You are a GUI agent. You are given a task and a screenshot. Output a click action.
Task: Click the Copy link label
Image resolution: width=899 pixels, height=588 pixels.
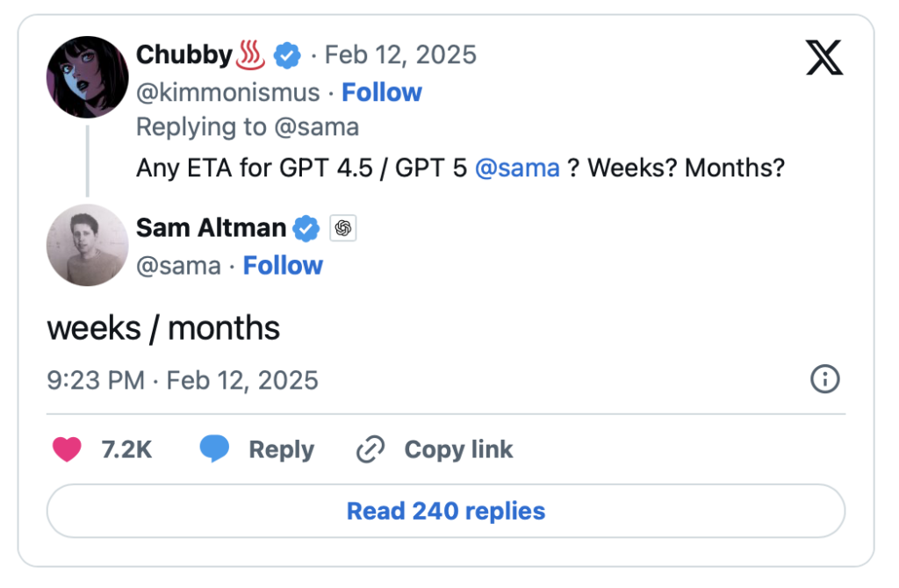[458, 450]
